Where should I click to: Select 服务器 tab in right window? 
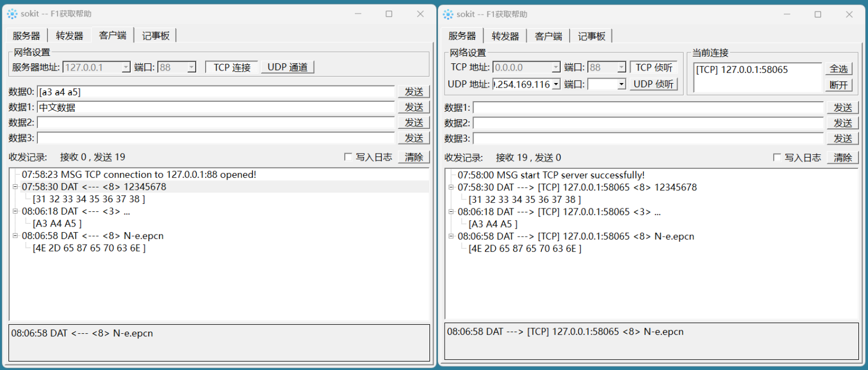462,35
